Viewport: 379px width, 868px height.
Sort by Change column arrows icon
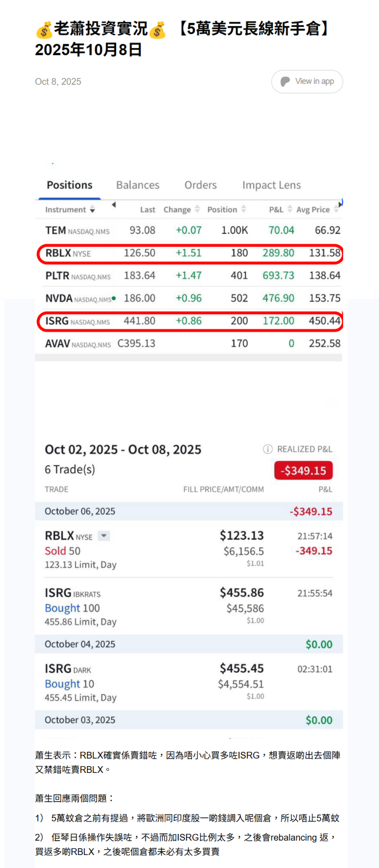(x=197, y=209)
